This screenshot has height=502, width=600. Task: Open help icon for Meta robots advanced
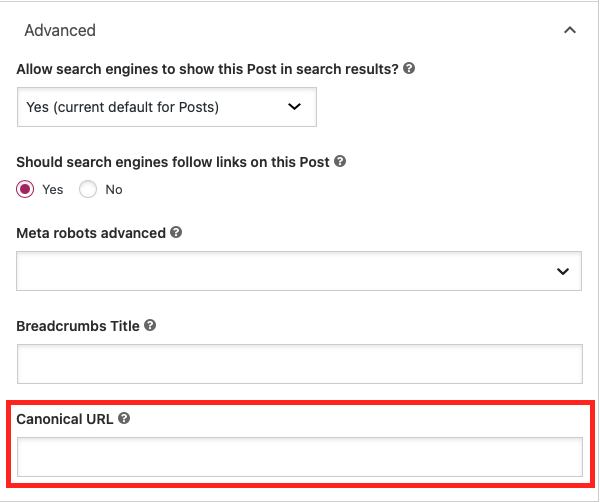[176, 232]
